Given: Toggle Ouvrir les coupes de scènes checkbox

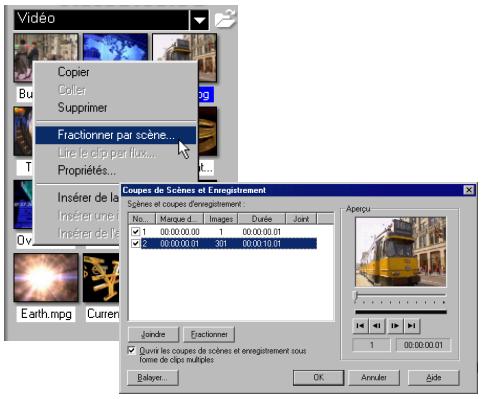Looking at the screenshot, I should [132, 350].
